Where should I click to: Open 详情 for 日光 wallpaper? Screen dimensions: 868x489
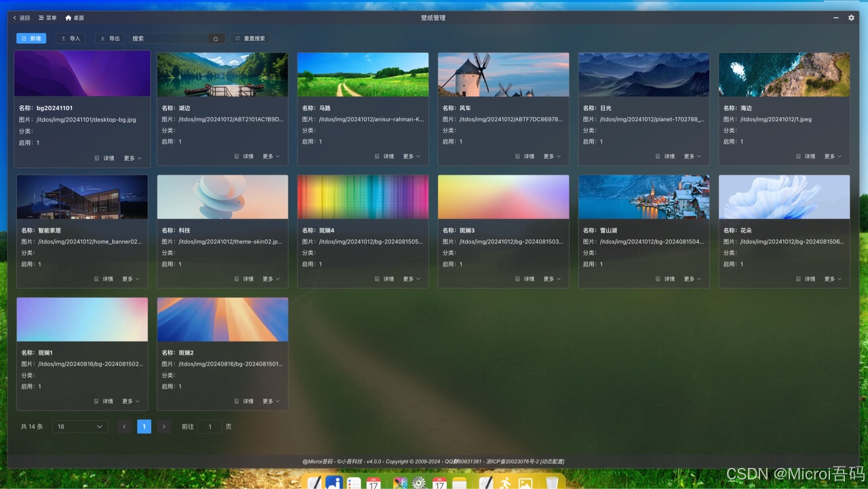(665, 157)
